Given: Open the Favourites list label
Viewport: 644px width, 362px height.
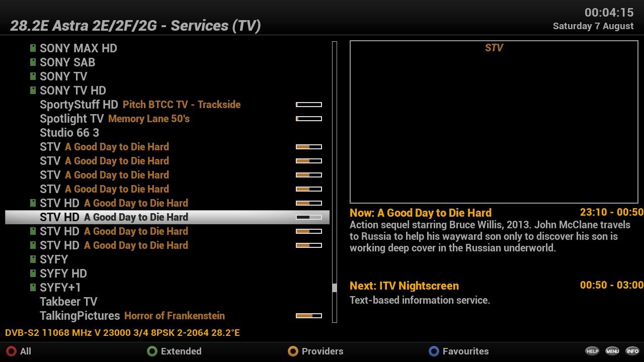Looking at the screenshot, I should click(466, 351).
